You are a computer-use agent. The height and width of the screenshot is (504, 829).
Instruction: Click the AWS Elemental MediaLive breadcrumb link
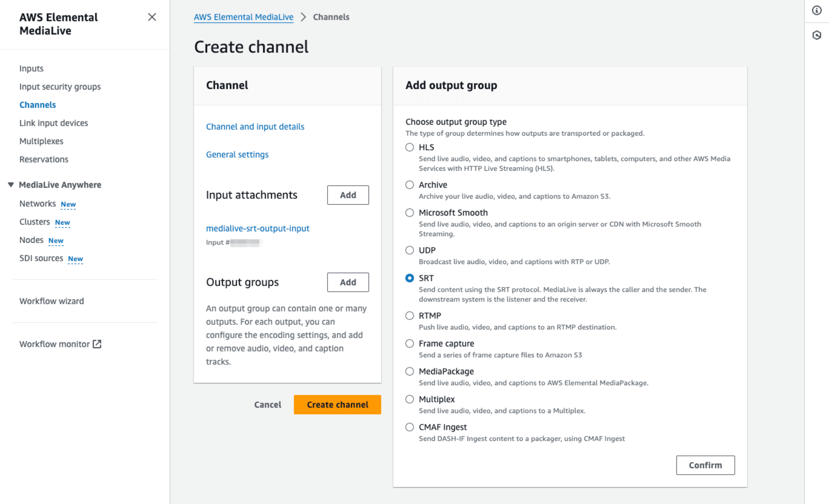pos(244,17)
